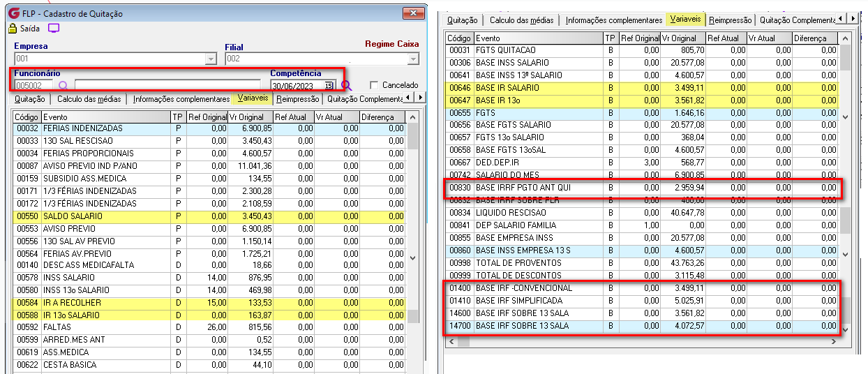The image size is (868, 374).
Task: Click the purple monitor icon beside Saída
Action: tap(54, 29)
